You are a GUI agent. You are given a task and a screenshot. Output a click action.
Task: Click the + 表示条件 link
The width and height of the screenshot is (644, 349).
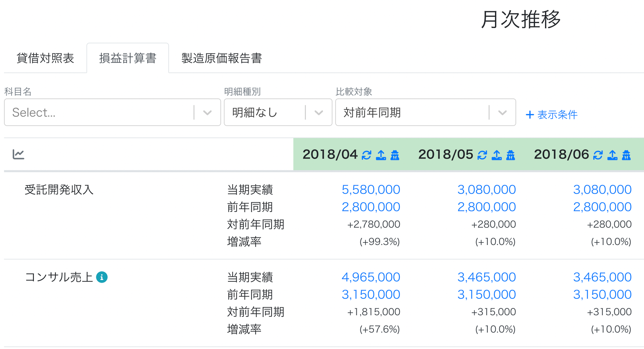552,115
